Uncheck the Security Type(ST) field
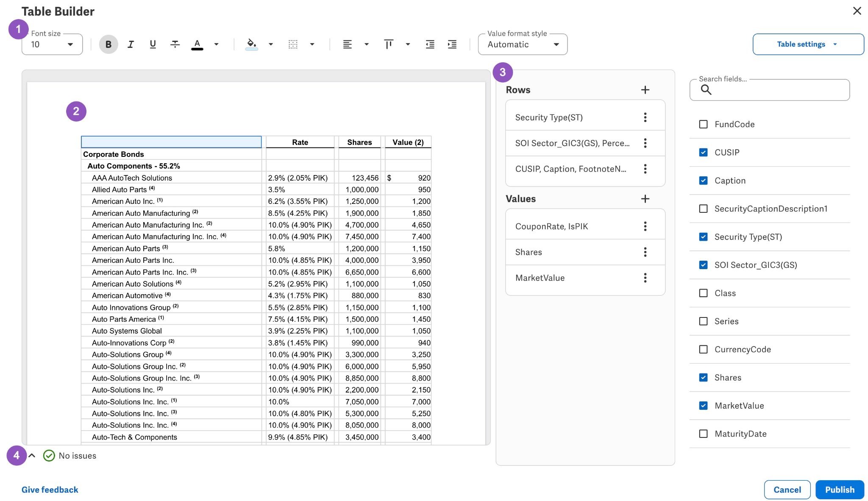The image size is (868, 501). click(703, 237)
